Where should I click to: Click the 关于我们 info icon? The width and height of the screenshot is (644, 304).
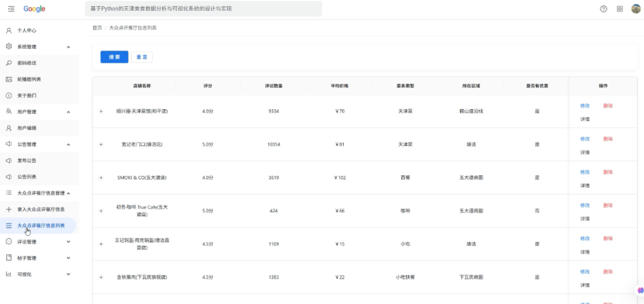point(9,95)
